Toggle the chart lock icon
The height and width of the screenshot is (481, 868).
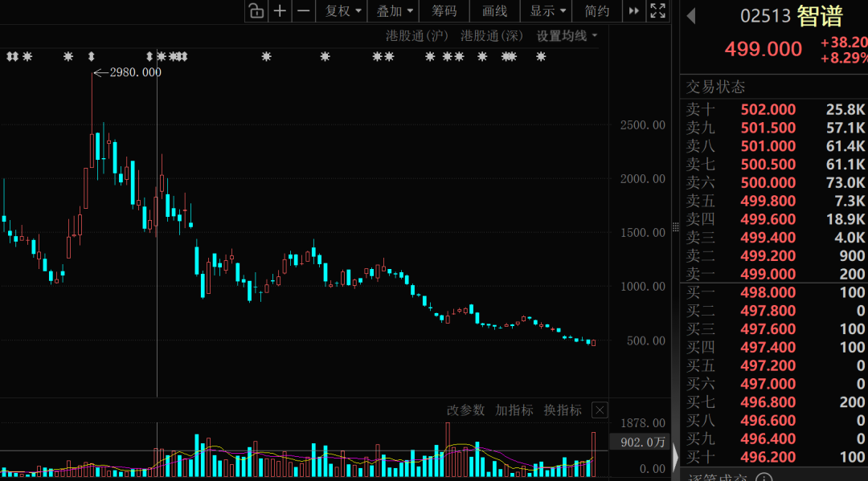pos(256,11)
